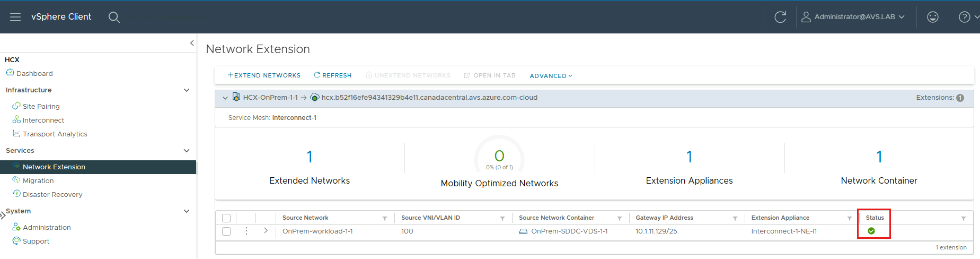Click Open In Tab button
980x259 pixels.
tap(490, 75)
